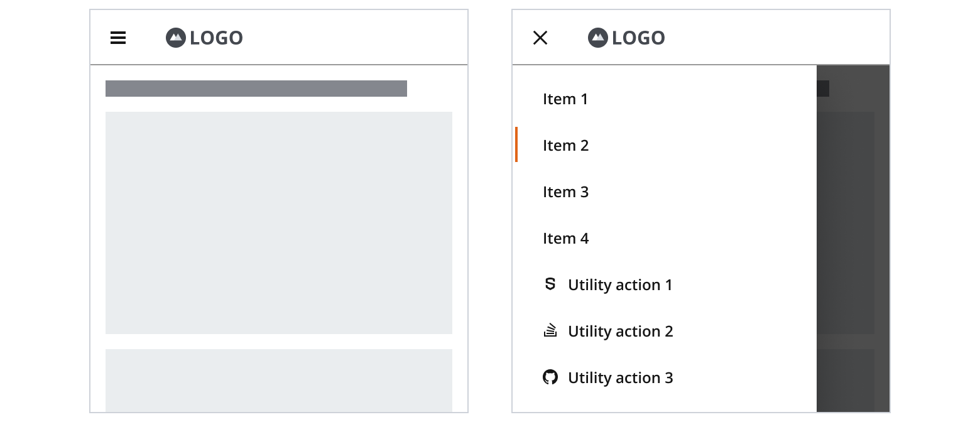Viewport: 980px width, 422px height.
Task: Close the navigation drawer with the X
Action: click(x=539, y=38)
